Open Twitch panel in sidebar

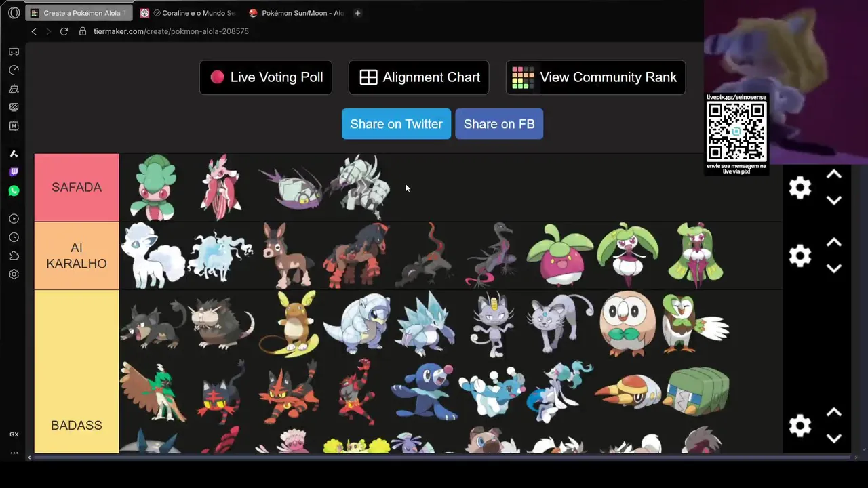point(14,172)
